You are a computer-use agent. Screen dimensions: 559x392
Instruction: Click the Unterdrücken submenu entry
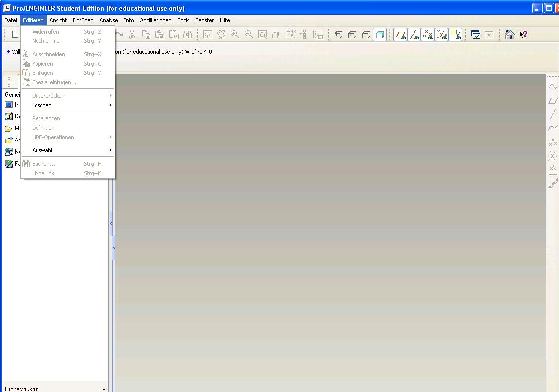(x=68, y=96)
